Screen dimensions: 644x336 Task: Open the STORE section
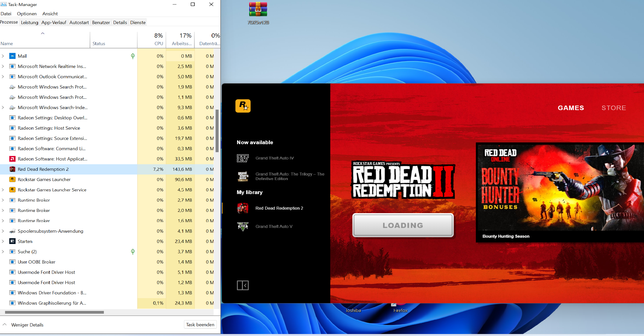point(614,108)
